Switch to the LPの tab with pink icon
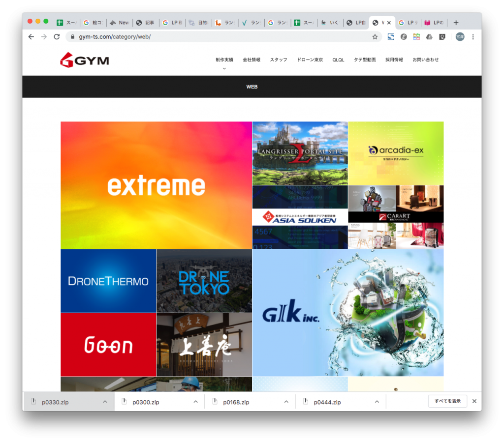This screenshot has width=504, height=443. tap(434, 23)
